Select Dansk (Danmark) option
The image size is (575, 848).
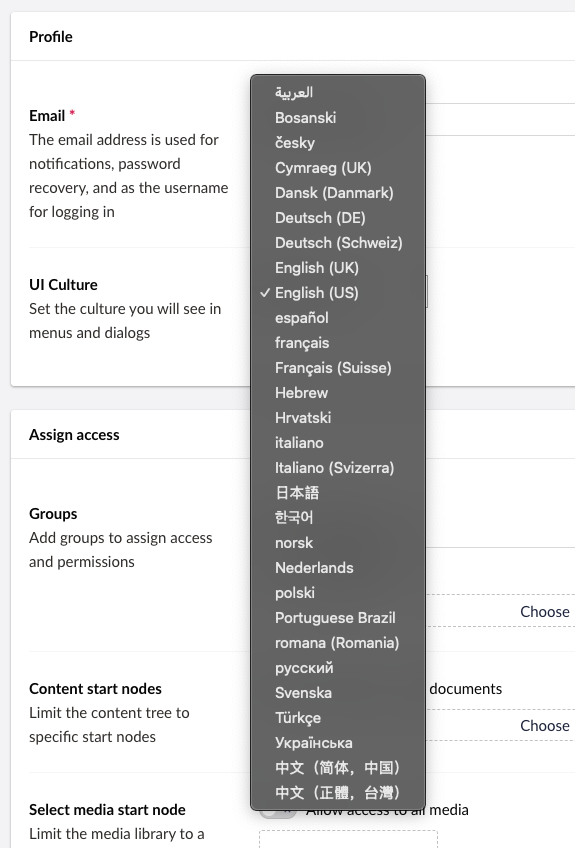[x=338, y=193]
